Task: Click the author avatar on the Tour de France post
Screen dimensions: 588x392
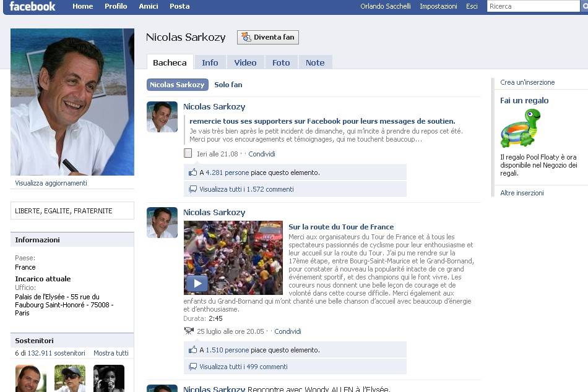Action: pos(162,223)
